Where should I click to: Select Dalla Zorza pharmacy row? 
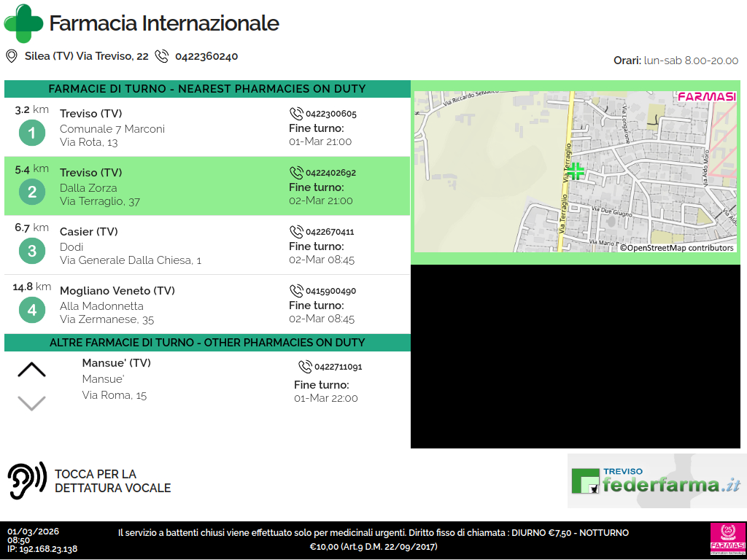tap(207, 187)
